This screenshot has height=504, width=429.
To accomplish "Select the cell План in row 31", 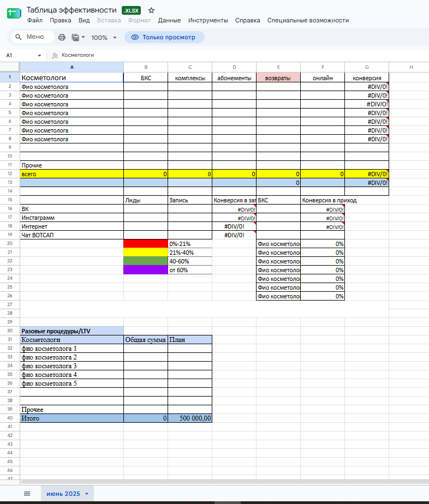I will [190, 339].
